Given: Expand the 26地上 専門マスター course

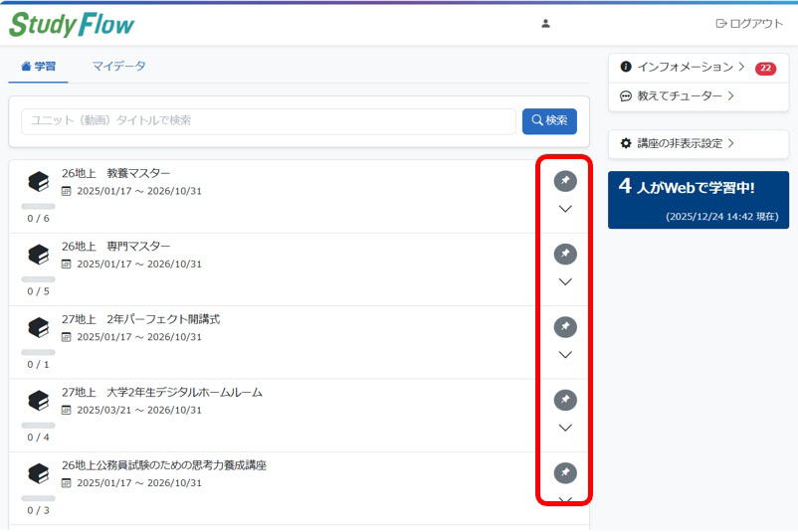Looking at the screenshot, I should tap(565, 282).
